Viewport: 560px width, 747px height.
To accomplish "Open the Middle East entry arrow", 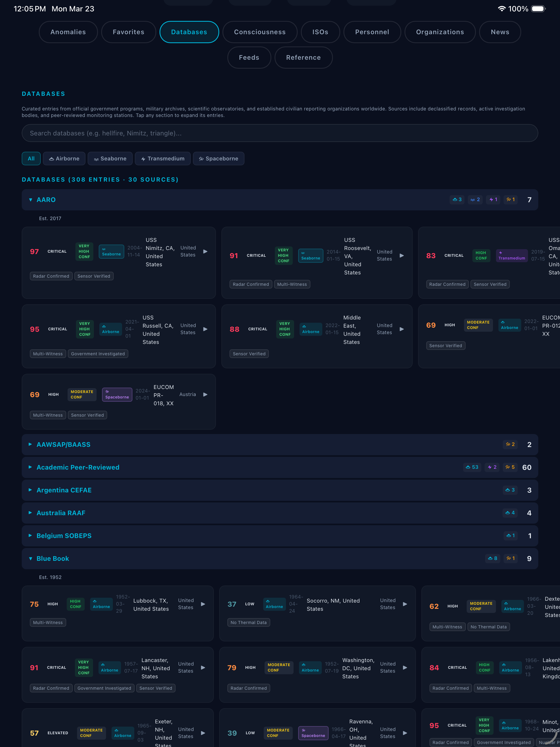I will coord(402,329).
